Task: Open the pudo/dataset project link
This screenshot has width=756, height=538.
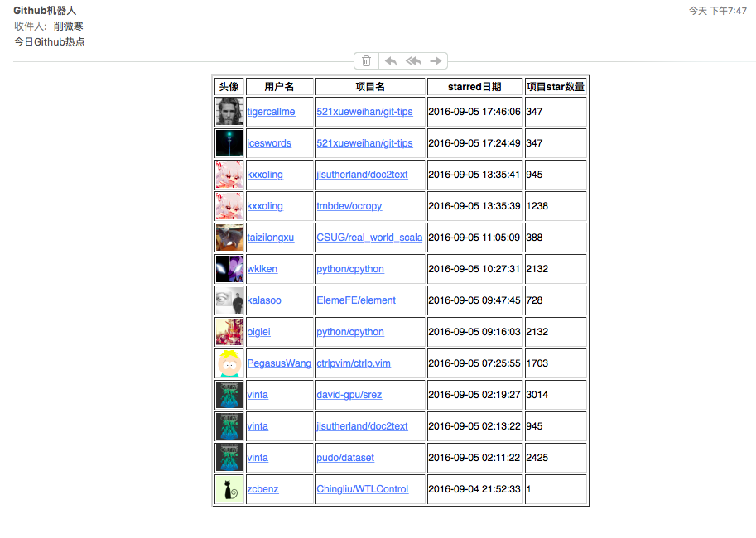Action: point(345,458)
